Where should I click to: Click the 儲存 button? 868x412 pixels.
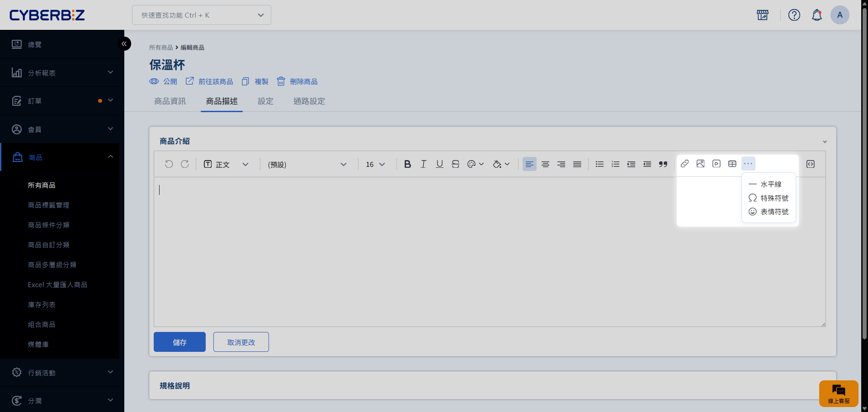(x=179, y=342)
